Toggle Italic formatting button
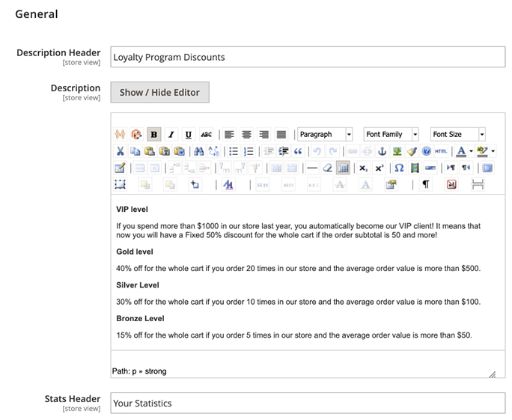 (171, 135)
